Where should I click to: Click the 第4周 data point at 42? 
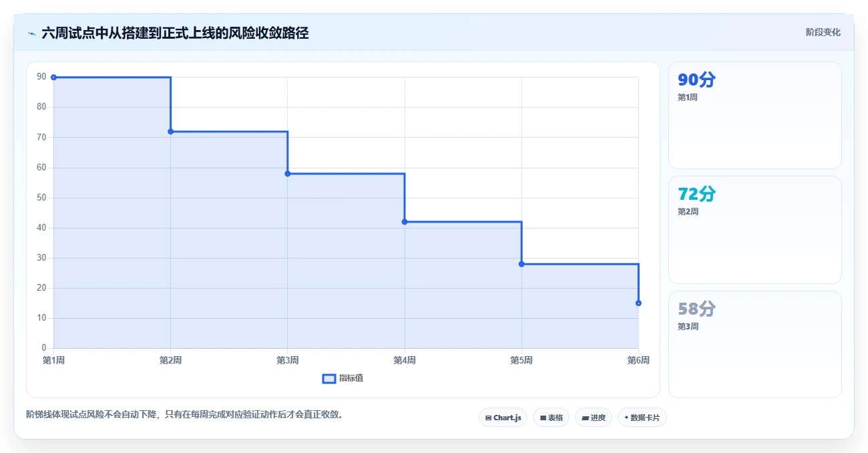405,222
